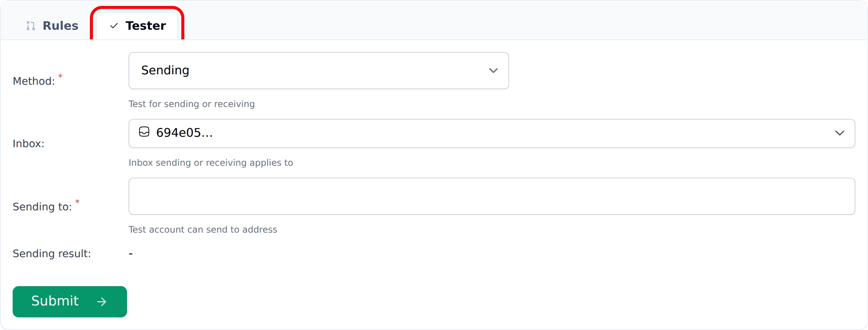Click the Sending result dash value
This screenshot has height=330, width=868.
point(131,253)
